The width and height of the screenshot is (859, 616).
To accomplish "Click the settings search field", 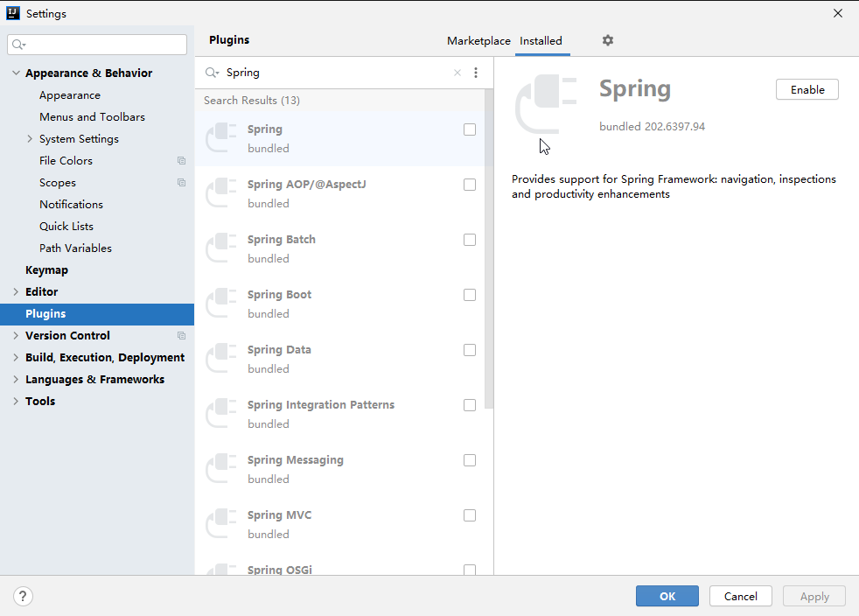I will tap(96, 44).
